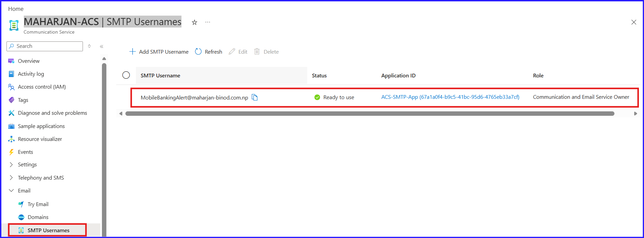Click the Refresh button label
Image resolution: width=644 pixels, height=238 pixels.
213,52
